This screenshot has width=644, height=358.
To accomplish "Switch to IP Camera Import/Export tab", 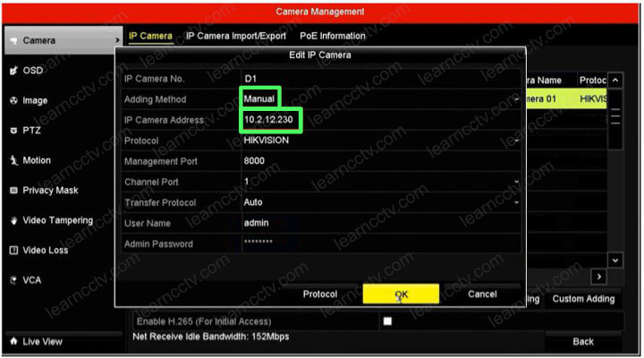I will click(x=236, y=37).
